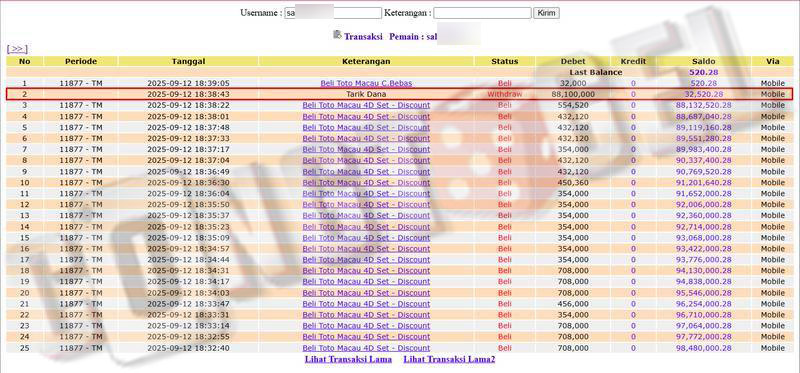Click the Kirim button
800x373 pixels.
click(x=546, y=13)
